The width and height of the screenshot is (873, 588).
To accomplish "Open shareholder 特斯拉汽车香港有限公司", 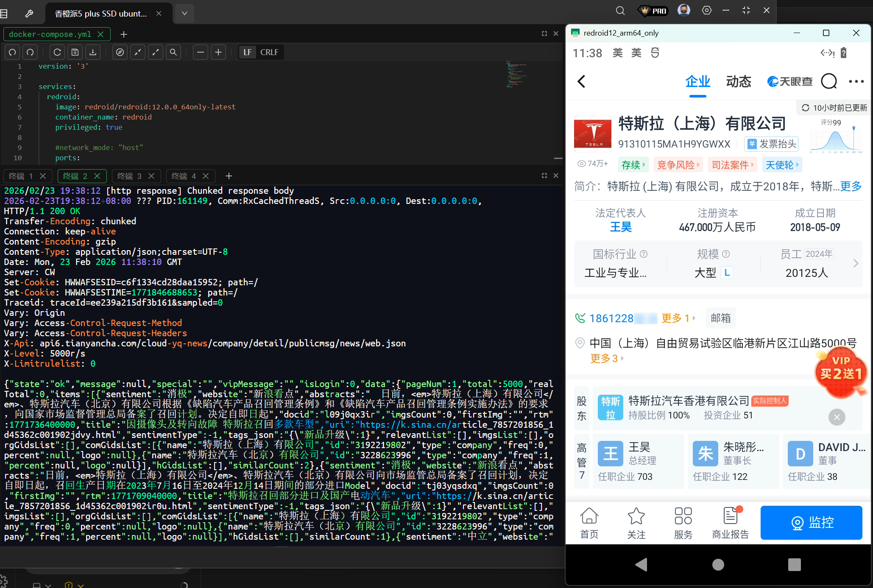I will (689, 401).
